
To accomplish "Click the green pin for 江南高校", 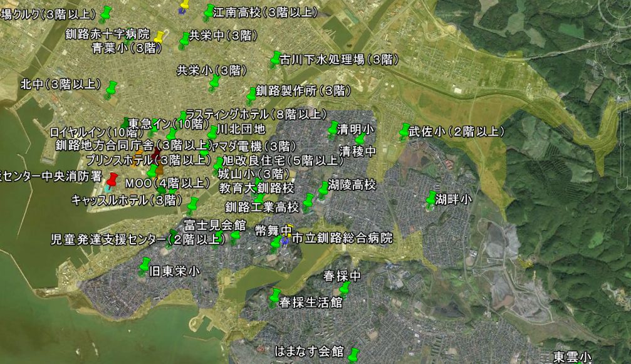I will point(209,11).
